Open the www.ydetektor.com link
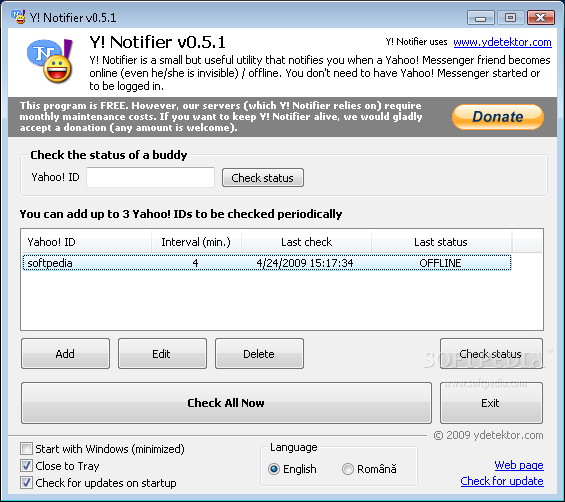 [502, 42]
